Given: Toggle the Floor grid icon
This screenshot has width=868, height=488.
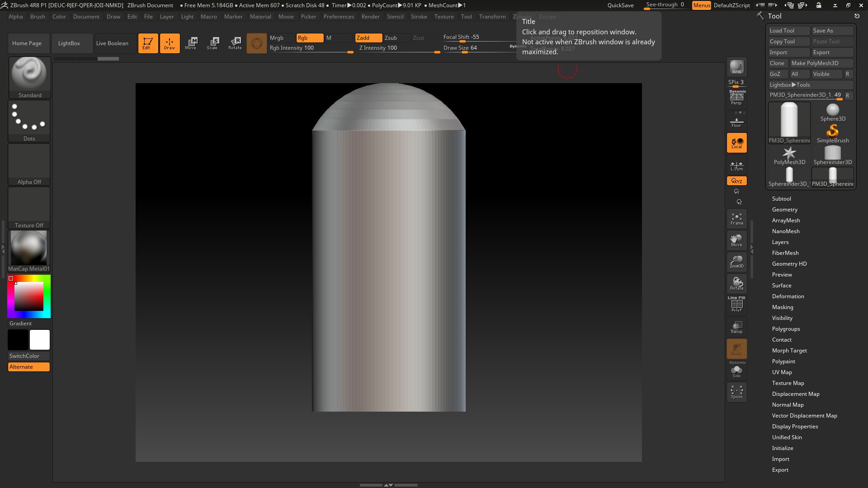Looking at the screenshot, I should coord(736,121).
